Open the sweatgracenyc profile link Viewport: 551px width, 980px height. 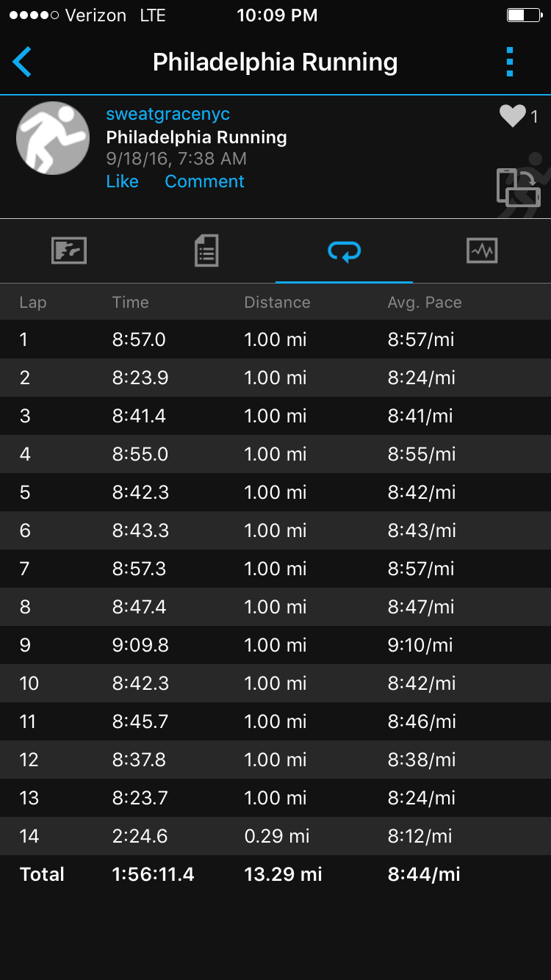(168, 115)
